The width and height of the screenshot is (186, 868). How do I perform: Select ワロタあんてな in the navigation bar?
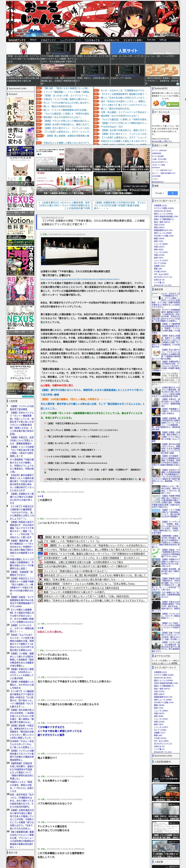92,40
